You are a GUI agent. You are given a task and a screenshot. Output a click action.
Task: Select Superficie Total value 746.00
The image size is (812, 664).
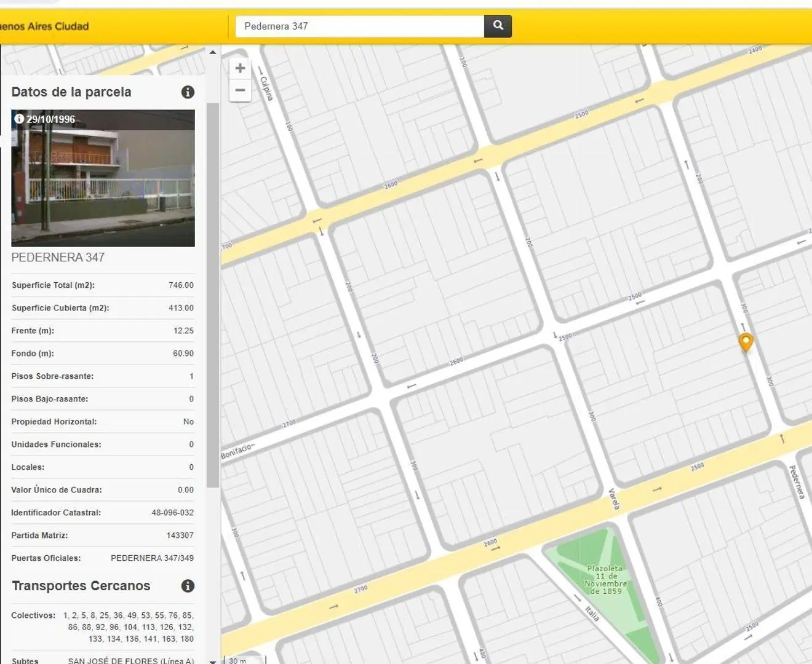(181, 285)
